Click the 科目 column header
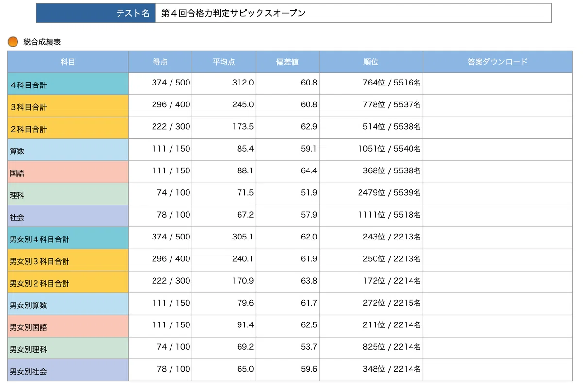 pyautogui.click(x=68, y=62)
